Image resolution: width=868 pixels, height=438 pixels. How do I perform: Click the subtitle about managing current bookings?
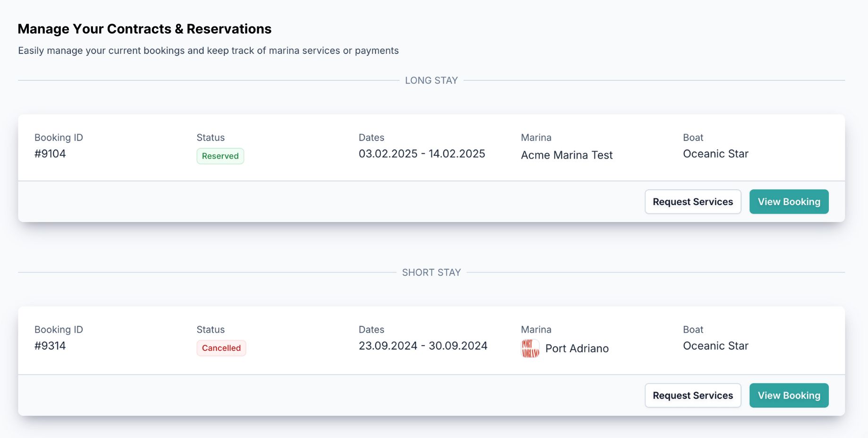tap(208, 50)
